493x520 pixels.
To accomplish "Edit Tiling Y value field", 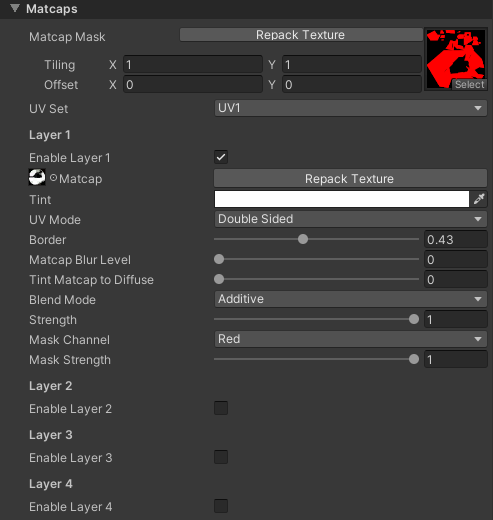I will 352,64.
